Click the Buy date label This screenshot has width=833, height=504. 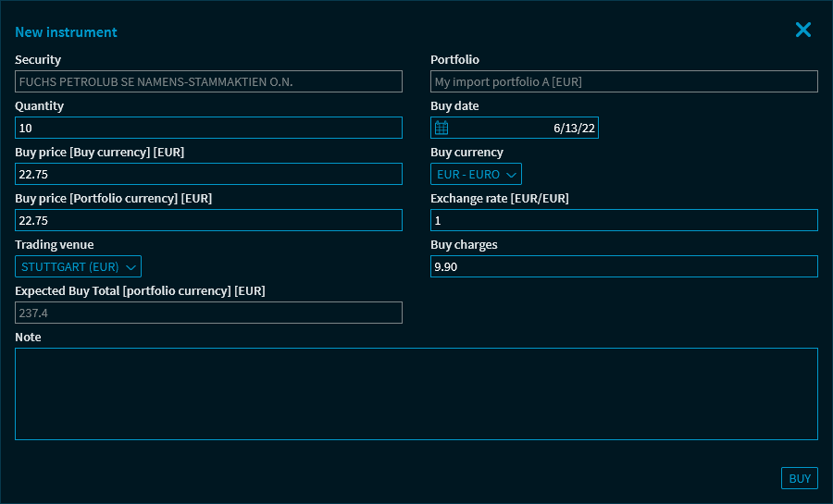tap(454, 106)
